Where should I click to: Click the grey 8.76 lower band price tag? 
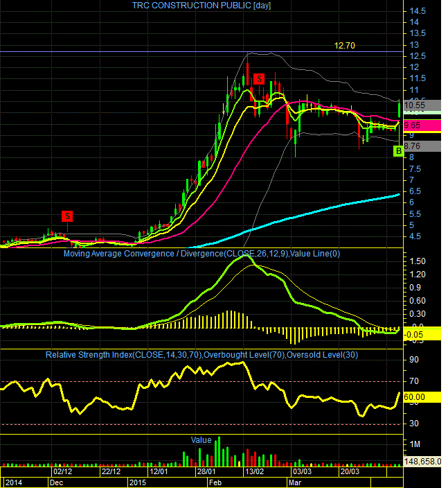422,146
